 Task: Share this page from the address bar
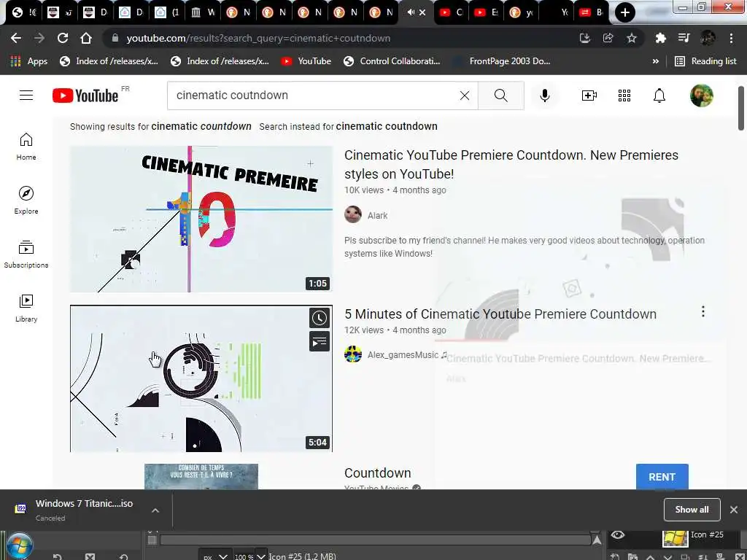(608, 38)
